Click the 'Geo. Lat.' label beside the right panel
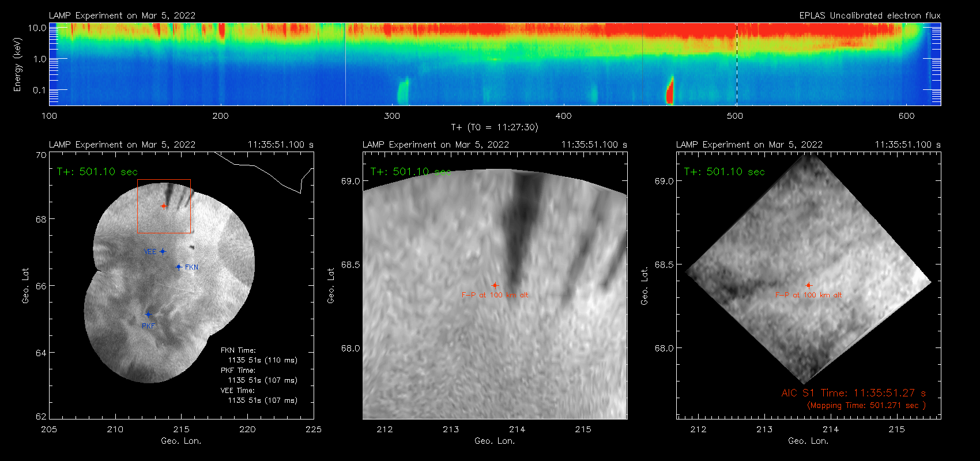The height and width of the screenshot is (461, 980). [644, 286]
